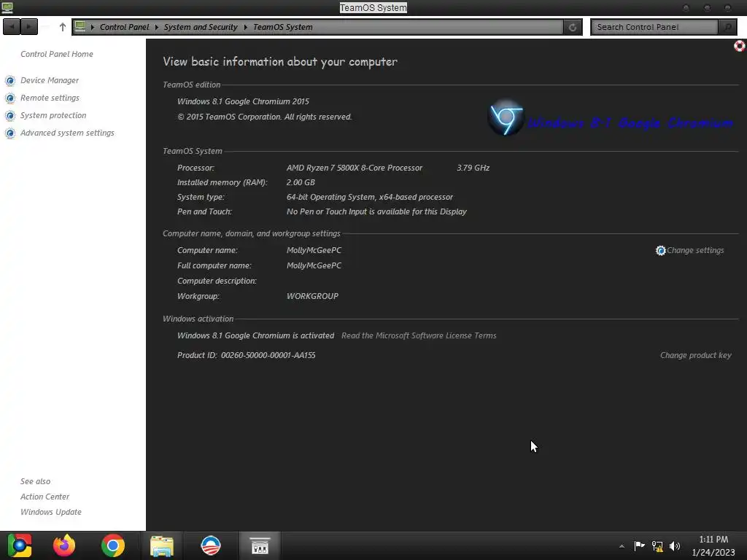
Task: Click the Windows 8.1 Google Chromium is activated text
Action: pyautogui.click(x=255, y=335)
